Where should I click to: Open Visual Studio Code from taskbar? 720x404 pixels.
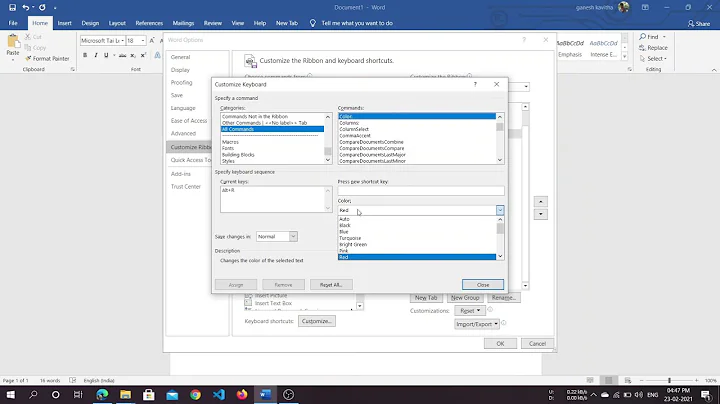pyautogui.click(x=219, y=394)
